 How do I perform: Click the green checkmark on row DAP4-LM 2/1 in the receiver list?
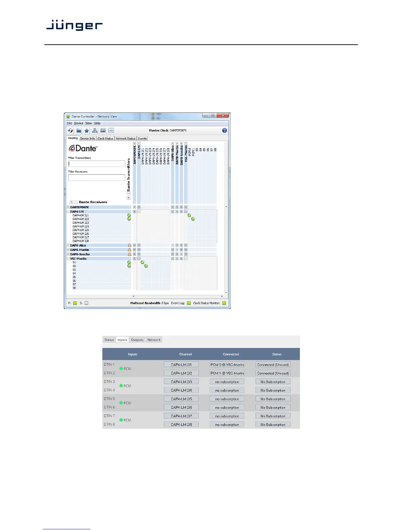coord(129,215)
